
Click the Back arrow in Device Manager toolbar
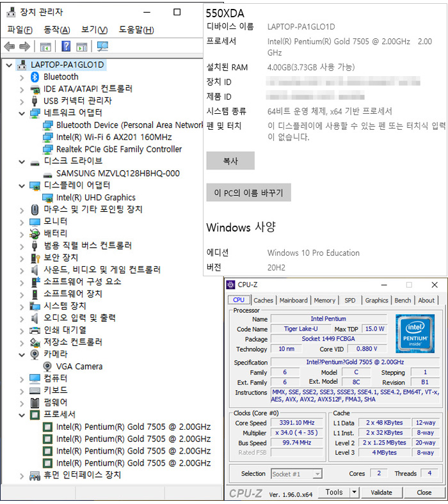pyautogui.click(x=10, y=47)
